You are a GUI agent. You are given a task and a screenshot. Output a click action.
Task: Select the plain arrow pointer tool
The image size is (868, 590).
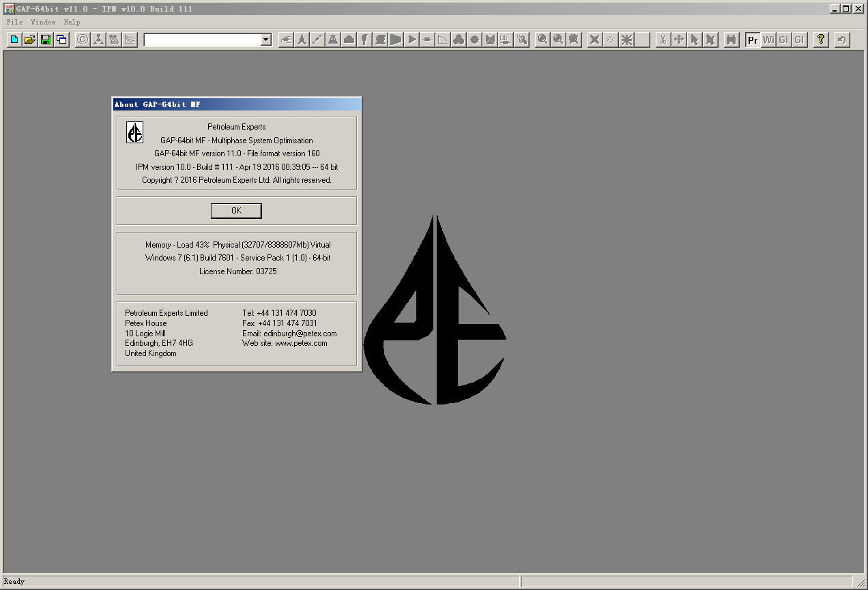point(694,40)
